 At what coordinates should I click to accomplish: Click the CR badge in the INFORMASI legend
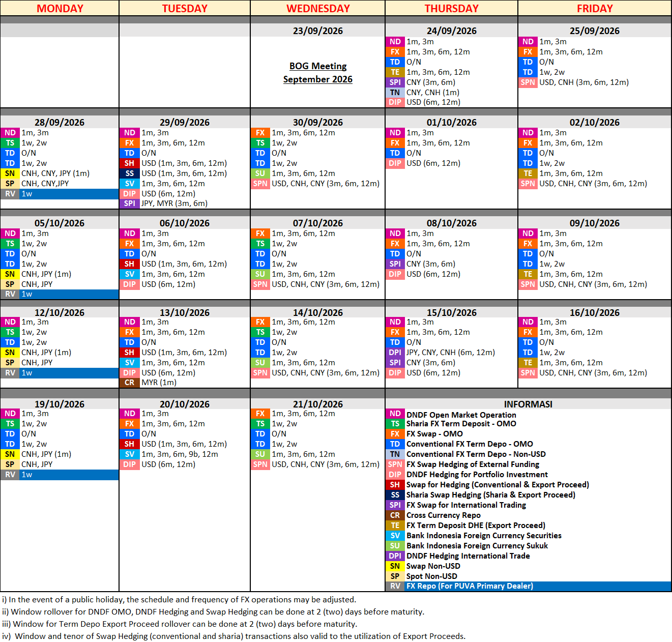[395, 515]
